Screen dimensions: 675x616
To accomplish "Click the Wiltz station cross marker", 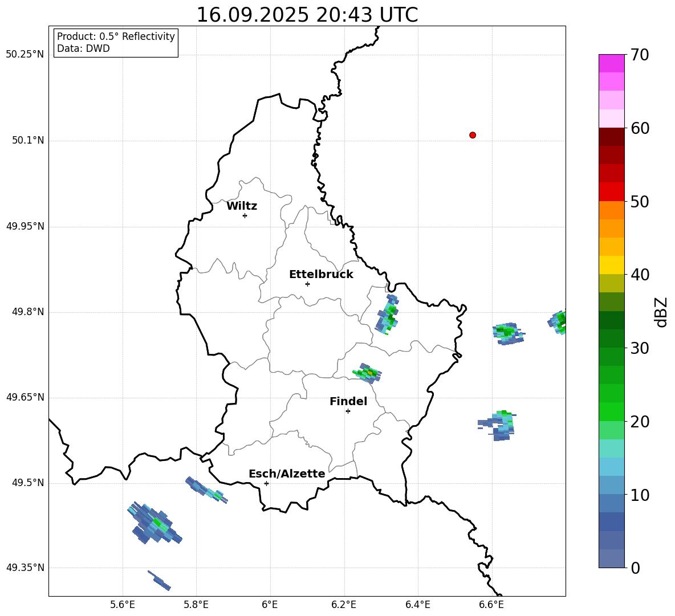I will click(245, 215).
